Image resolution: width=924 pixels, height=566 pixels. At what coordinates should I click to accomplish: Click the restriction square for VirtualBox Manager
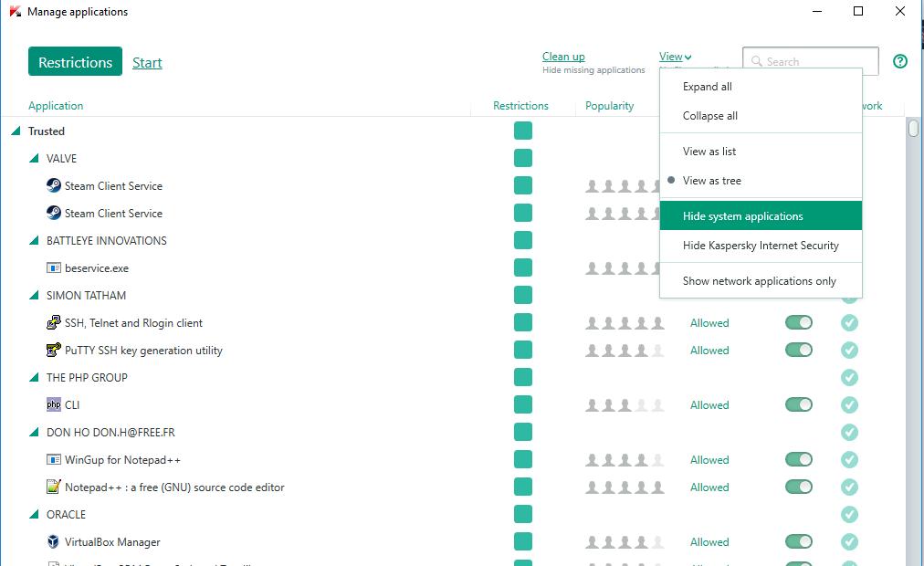click(522, 541)
